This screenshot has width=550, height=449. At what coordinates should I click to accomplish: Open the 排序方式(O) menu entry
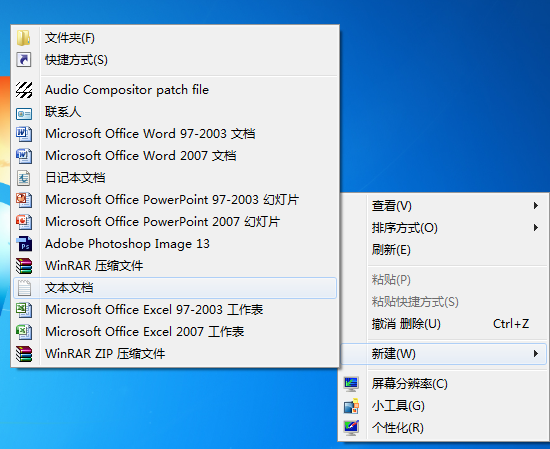pos(443,228)
